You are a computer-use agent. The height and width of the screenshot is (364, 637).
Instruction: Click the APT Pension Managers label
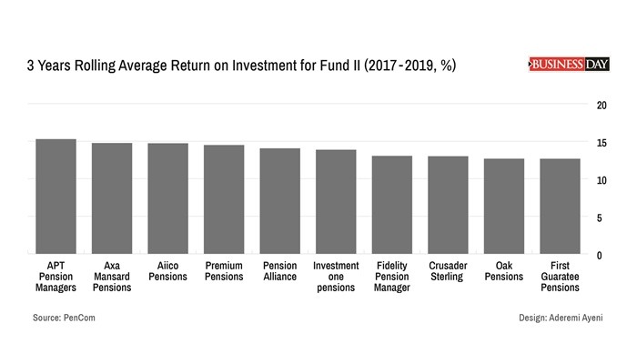pos(56,277)
